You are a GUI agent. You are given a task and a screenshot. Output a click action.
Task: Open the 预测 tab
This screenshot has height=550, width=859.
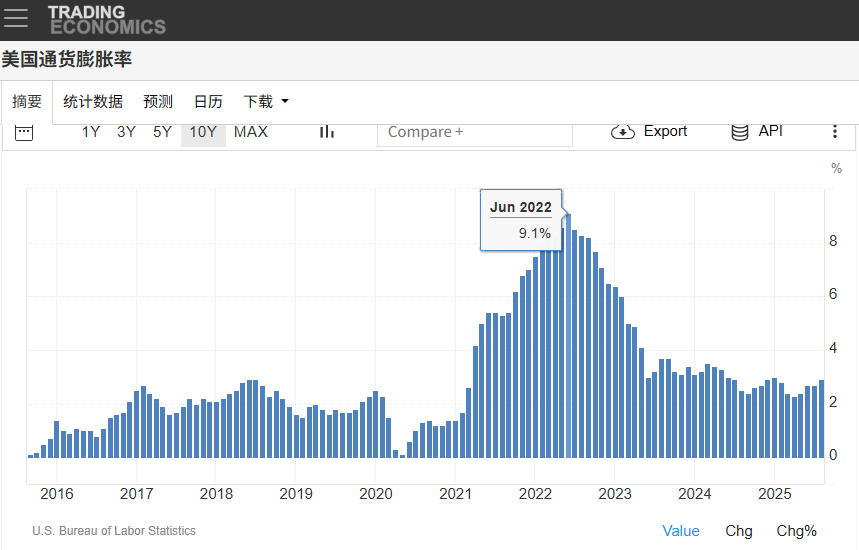click(158, 102)
